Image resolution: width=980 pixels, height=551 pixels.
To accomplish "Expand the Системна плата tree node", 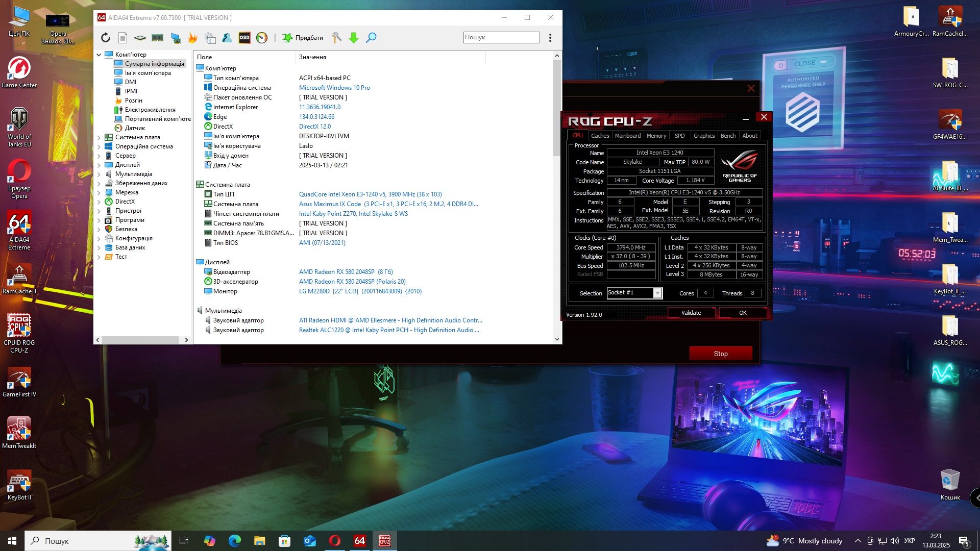I will pyautogui.click(x=99, y=137).
